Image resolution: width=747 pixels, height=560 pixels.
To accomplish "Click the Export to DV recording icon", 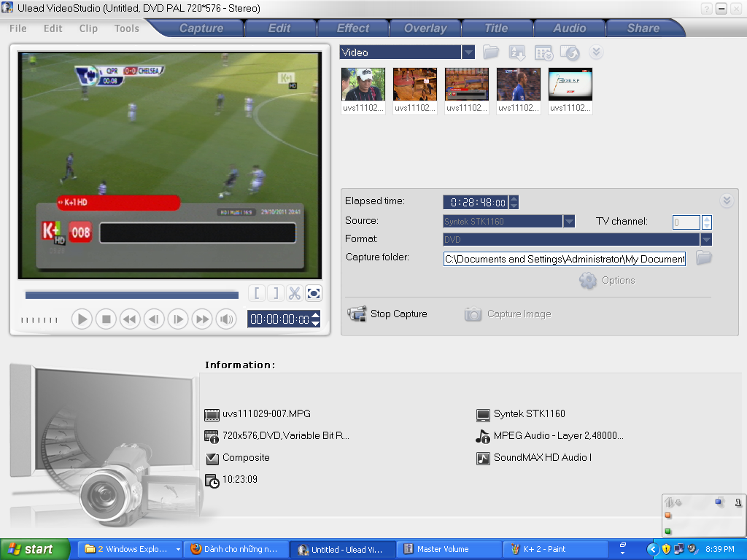I will point(570,52).
